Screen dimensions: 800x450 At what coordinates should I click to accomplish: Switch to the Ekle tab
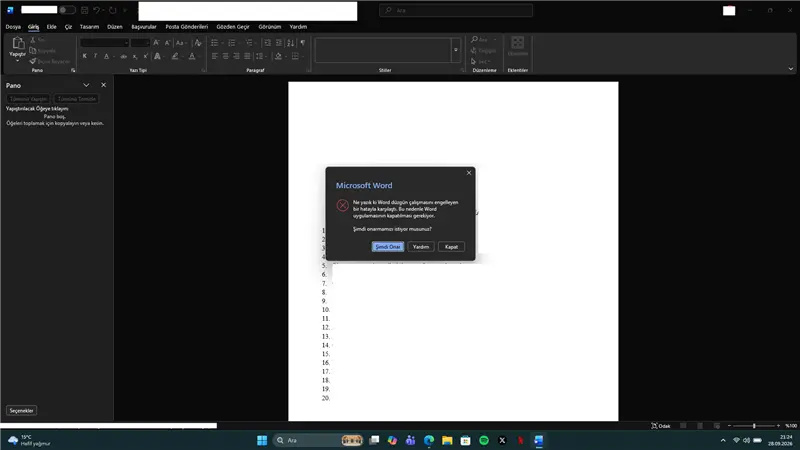coord(52,27)
